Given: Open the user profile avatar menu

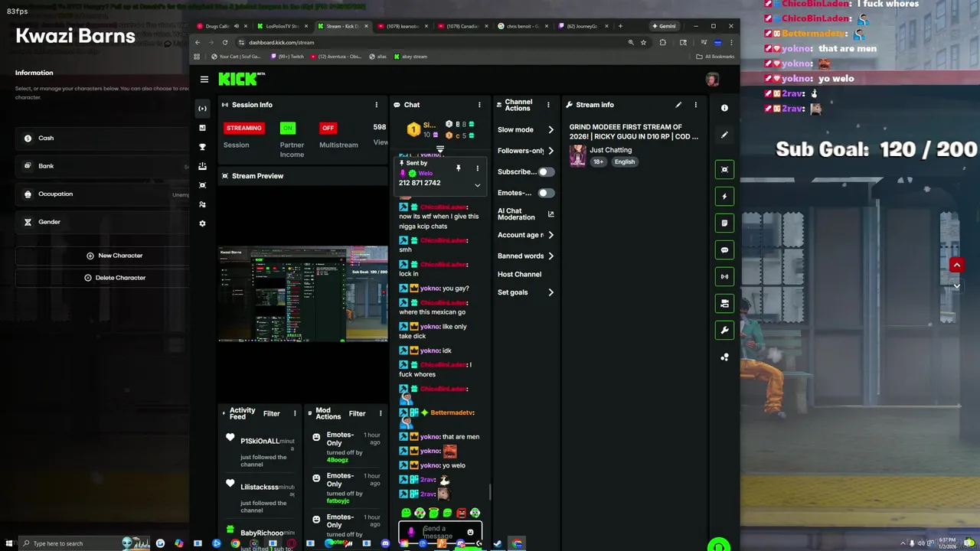Looking at the screenshot, I should click(712, 80).
